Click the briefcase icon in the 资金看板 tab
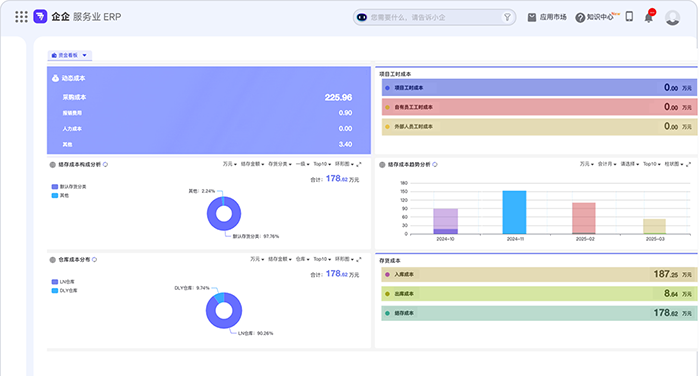This screenshot has width=700, height=376. 54,55
